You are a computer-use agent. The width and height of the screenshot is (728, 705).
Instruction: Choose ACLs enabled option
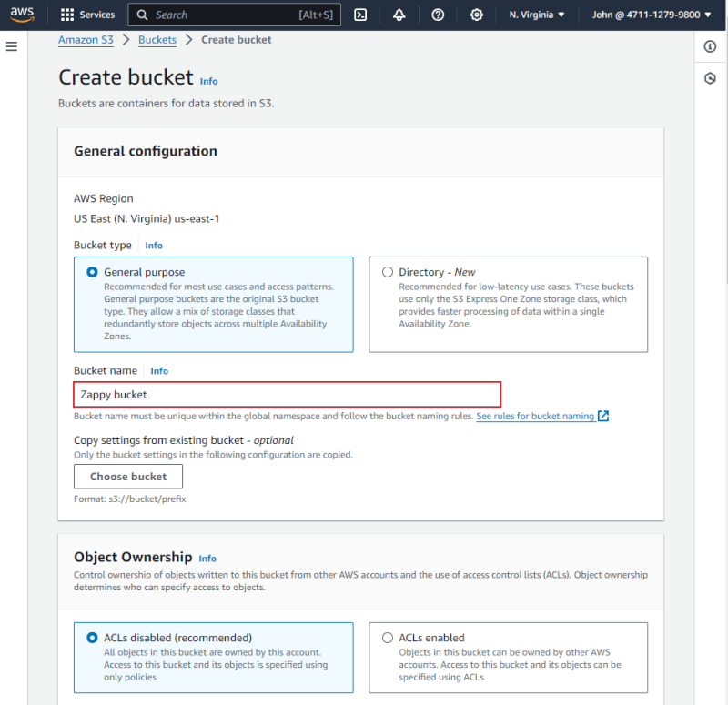(x=388, y=638)
